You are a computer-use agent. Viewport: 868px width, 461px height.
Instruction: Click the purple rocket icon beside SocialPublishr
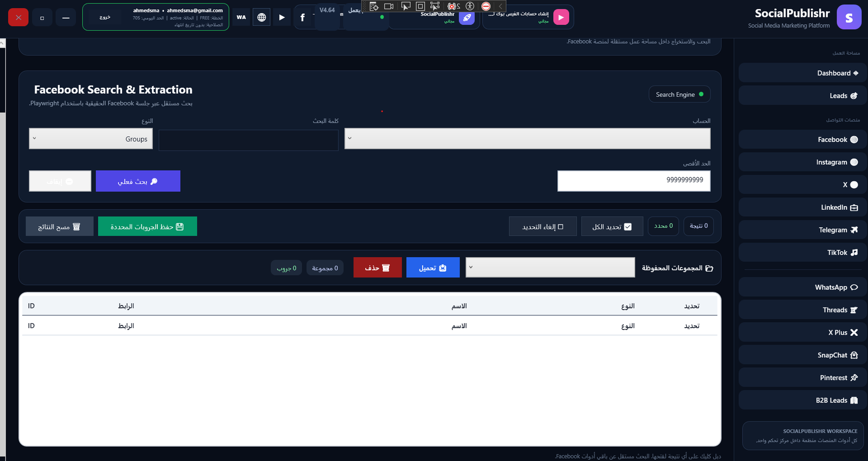[467, 17]
